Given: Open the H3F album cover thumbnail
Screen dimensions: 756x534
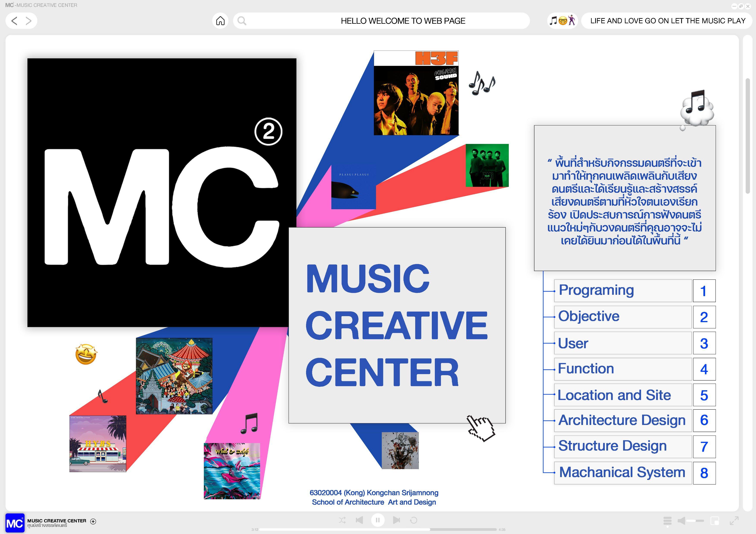Looking at the screenshot, I should (416, 93).
